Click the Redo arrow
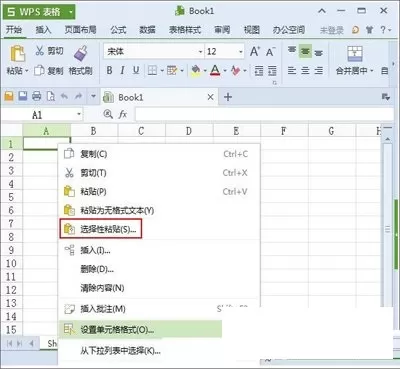The width and height of the screenshot is (400, 369). coord(78,96)
